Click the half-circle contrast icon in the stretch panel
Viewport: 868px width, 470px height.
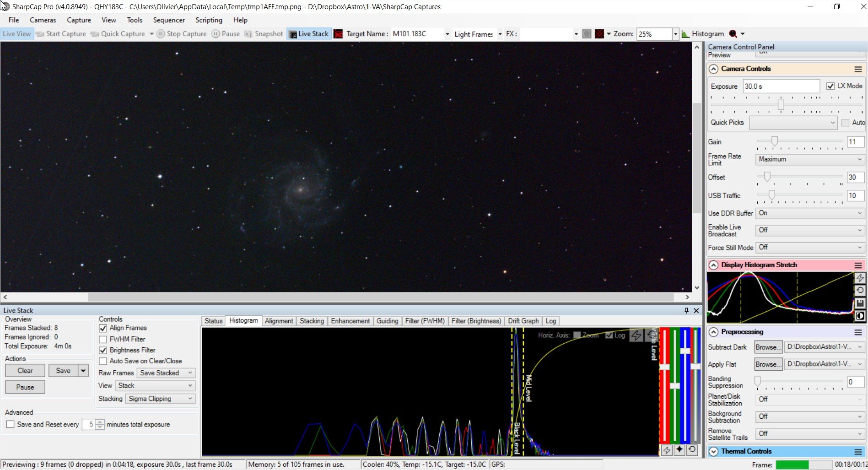860,316
